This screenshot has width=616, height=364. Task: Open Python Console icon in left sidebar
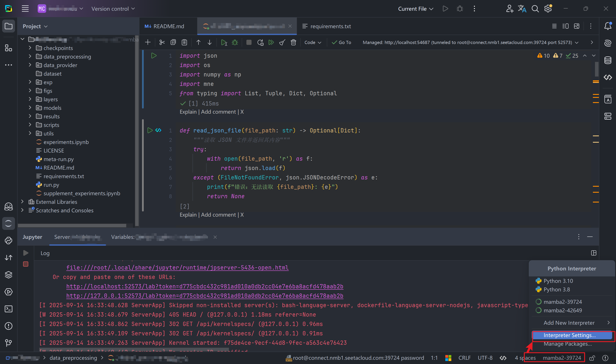click(9, 240)
